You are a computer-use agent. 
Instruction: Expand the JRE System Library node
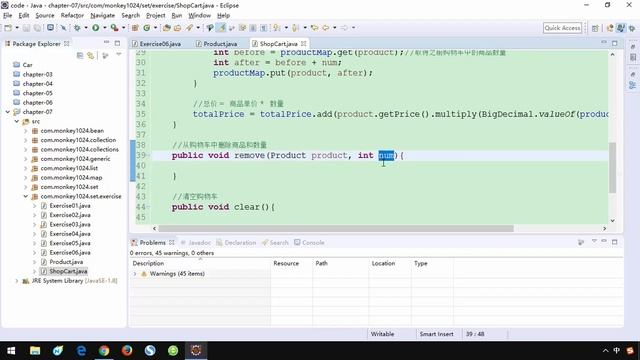(16, 281)
